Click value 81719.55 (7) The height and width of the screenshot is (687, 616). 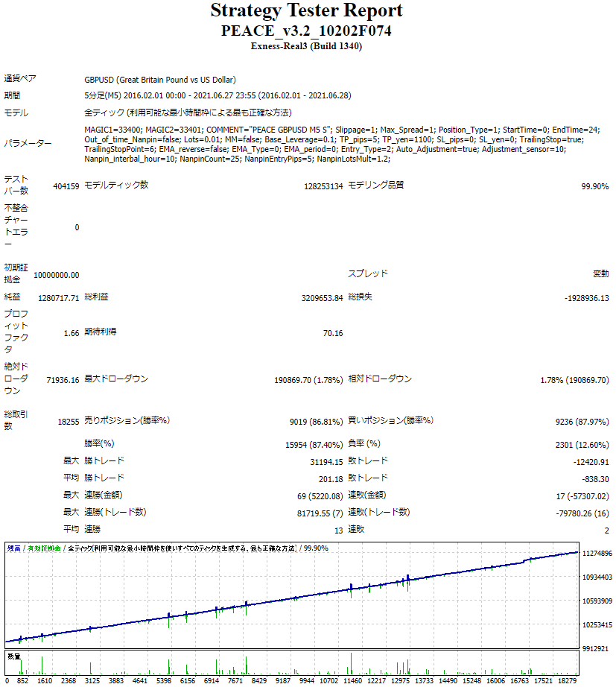tap(320, 513)
